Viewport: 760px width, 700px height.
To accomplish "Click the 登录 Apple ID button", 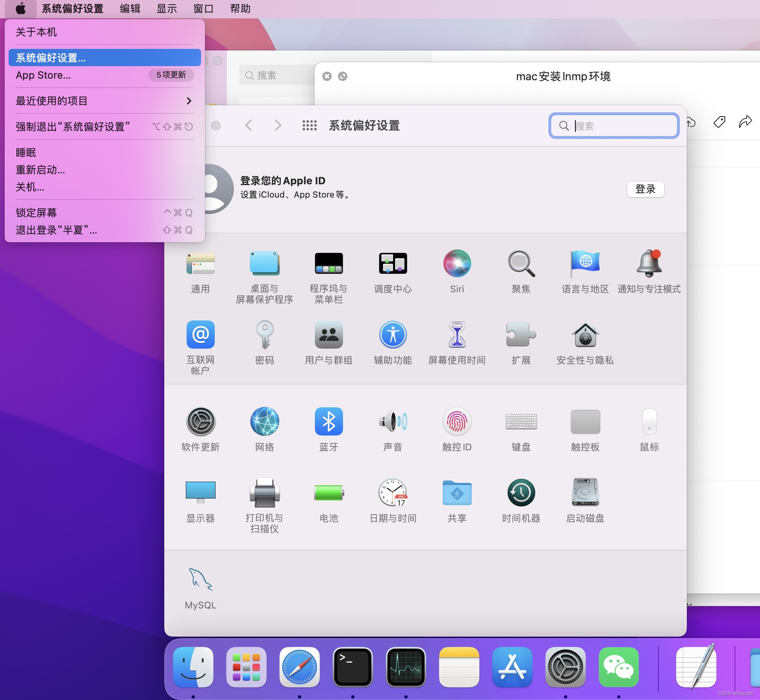I will click(645, 189).
